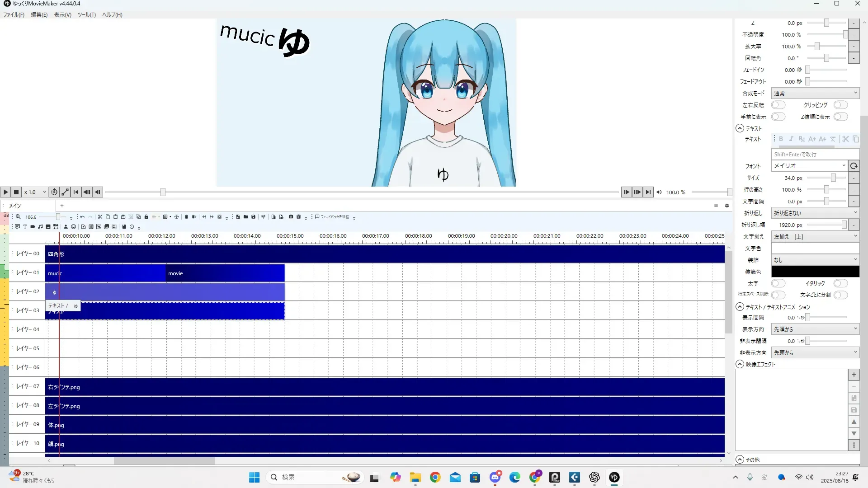
Task: Open the フォント メイリオ dropdown
Action: [809, 166]
